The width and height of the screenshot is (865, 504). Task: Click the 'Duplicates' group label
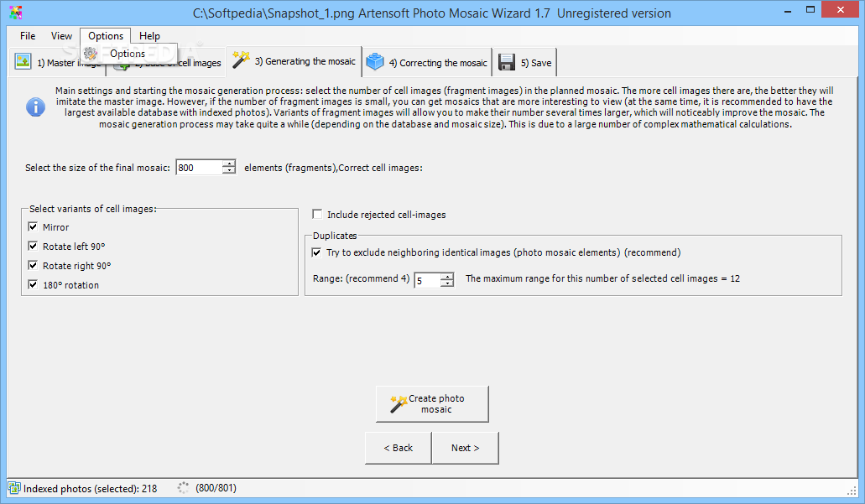[335, 236]
